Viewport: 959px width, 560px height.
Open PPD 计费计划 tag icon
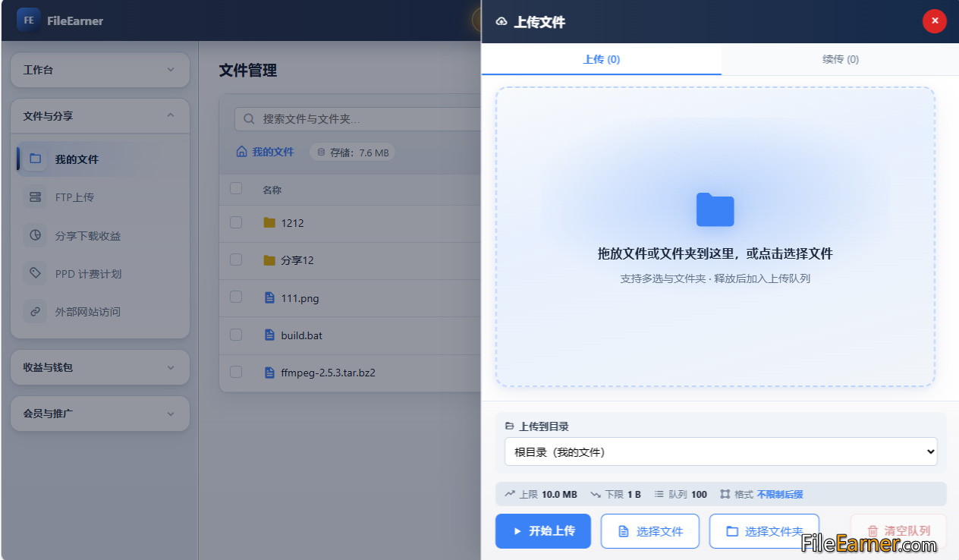click(x=35, y=273)
